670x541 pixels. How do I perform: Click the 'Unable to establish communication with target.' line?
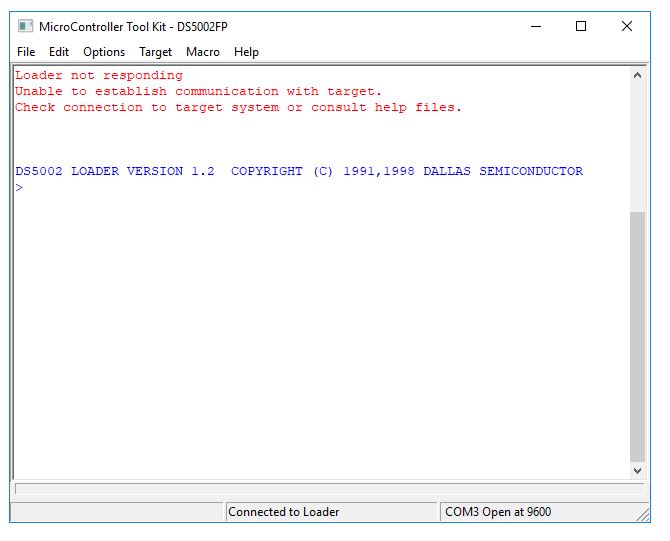tap(198, 91)
